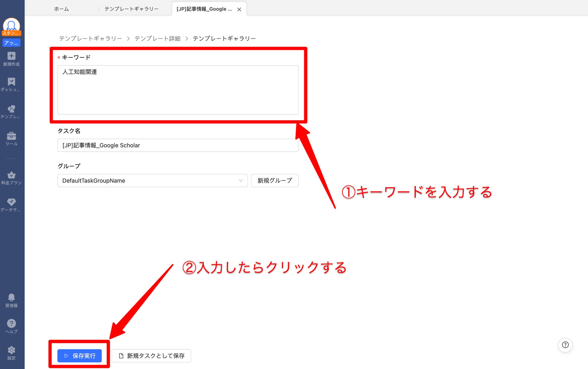Switch to the ホーム tab
The image size is (588, 369).
[62, 9]
